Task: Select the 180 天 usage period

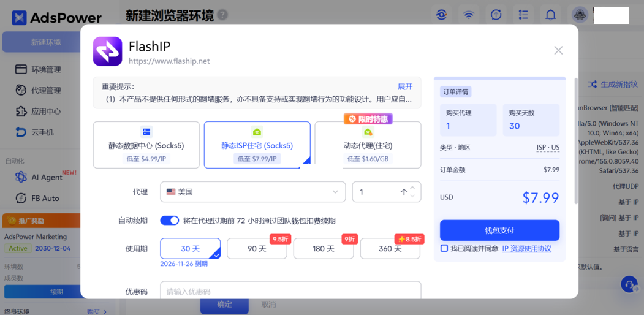Action: pos(324,248)
